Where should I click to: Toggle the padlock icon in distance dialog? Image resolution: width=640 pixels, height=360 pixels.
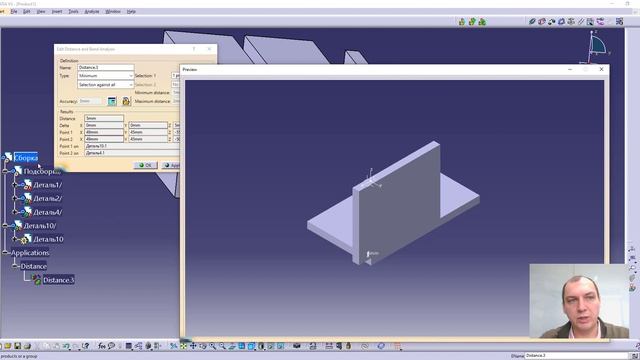click(126, 101)
